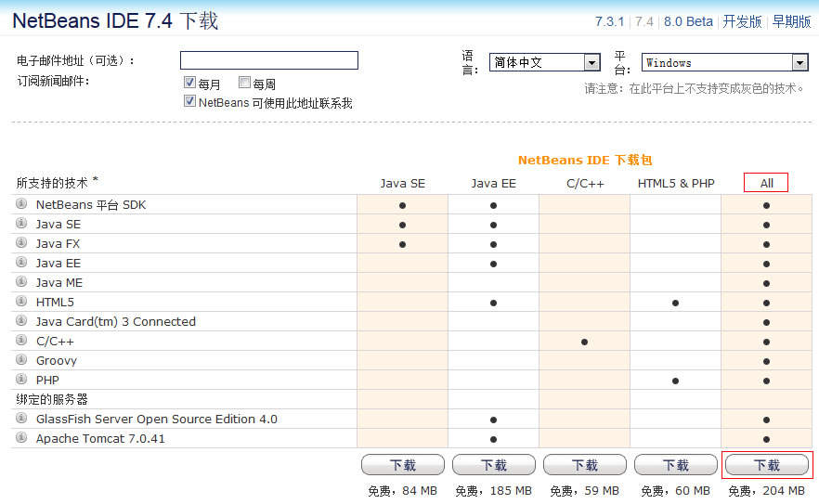Click the Java EE column header

point(494,184)
